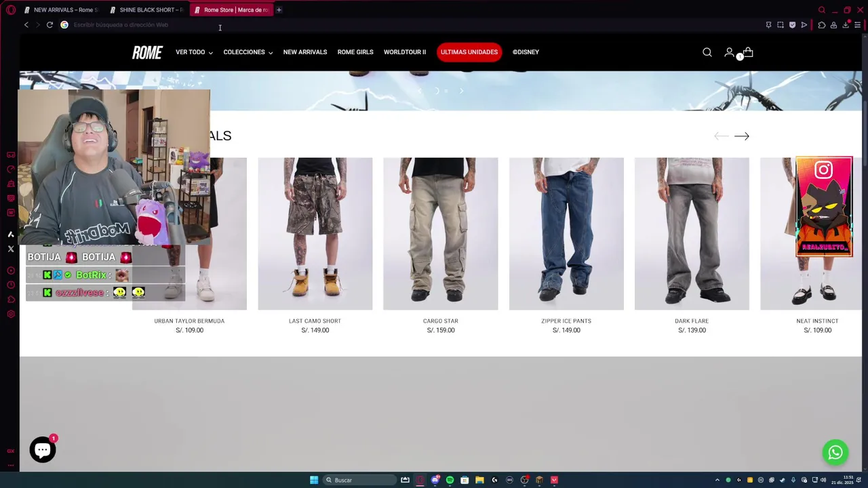Open the site search magnifier icon
This screenshot has width=868, height=488.
point(707,52)
